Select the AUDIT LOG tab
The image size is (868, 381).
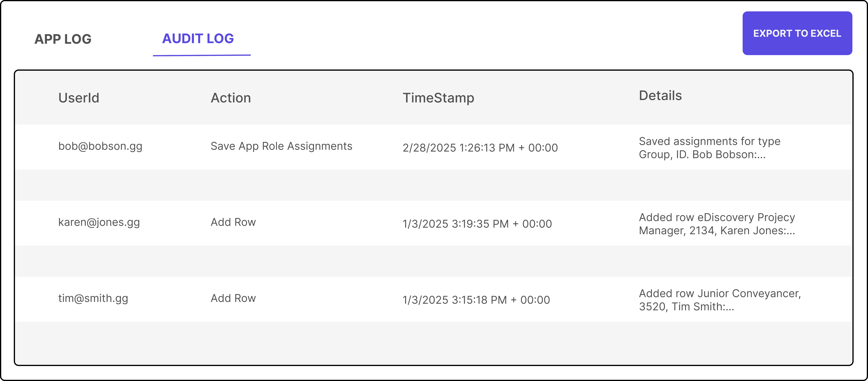(x=198, y=38)
